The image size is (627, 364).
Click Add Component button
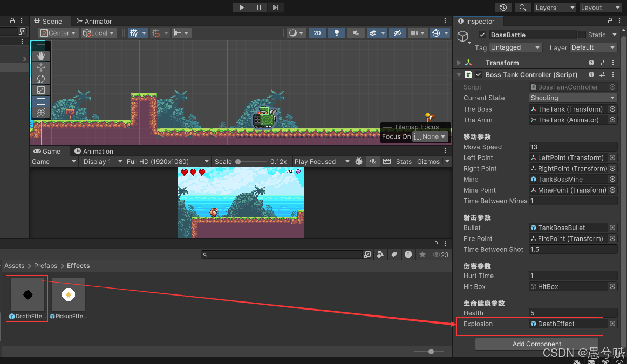tap(537, 344)
